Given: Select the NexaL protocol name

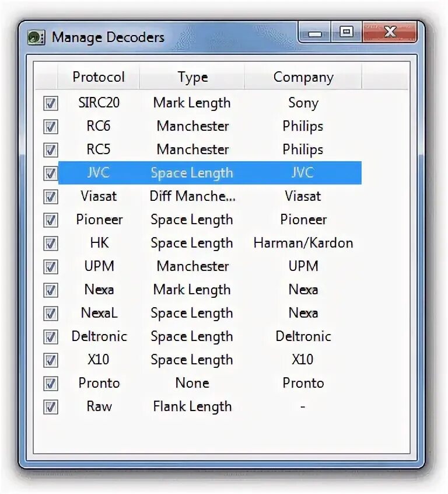Looking at the screenshot, I should (99, 313).
